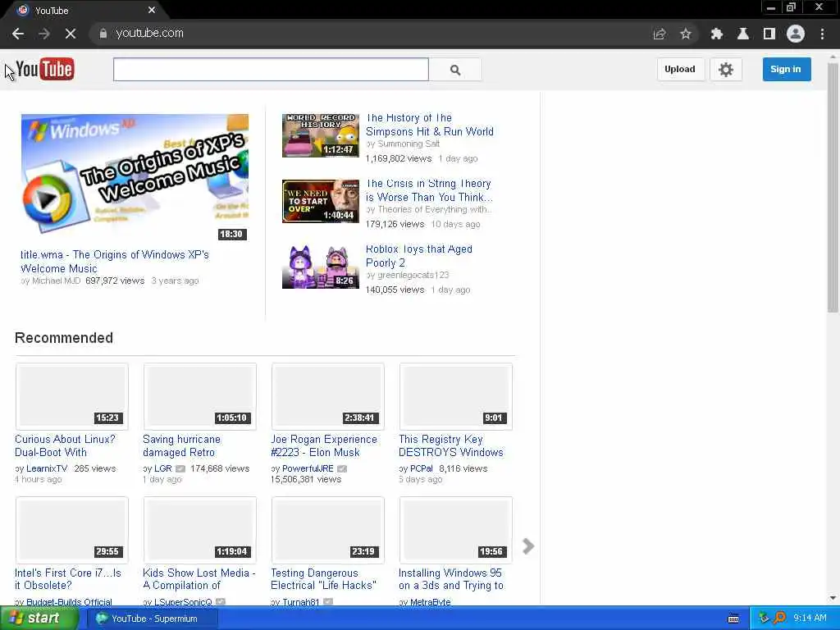Visit the PCPal channel link
The height and width of the screenshot is (630, 840).
[x=421, y=468]
